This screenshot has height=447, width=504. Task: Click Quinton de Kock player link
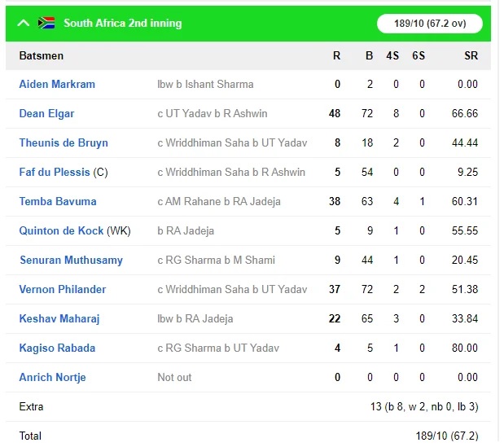[x=61, y=230]
